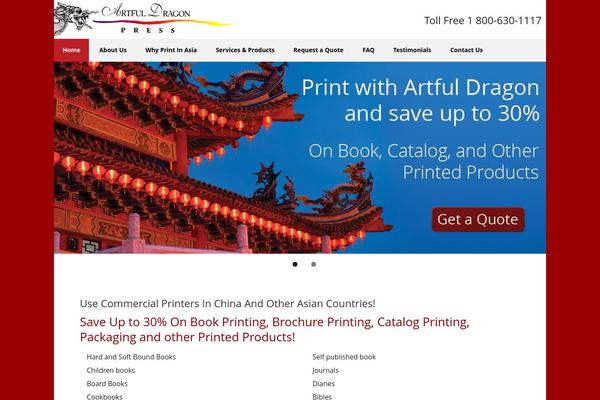The height and width of the screenshot is (400, 600).
Task: Click 'Print with Artful Dragon' banner headline
Action: 421,100
